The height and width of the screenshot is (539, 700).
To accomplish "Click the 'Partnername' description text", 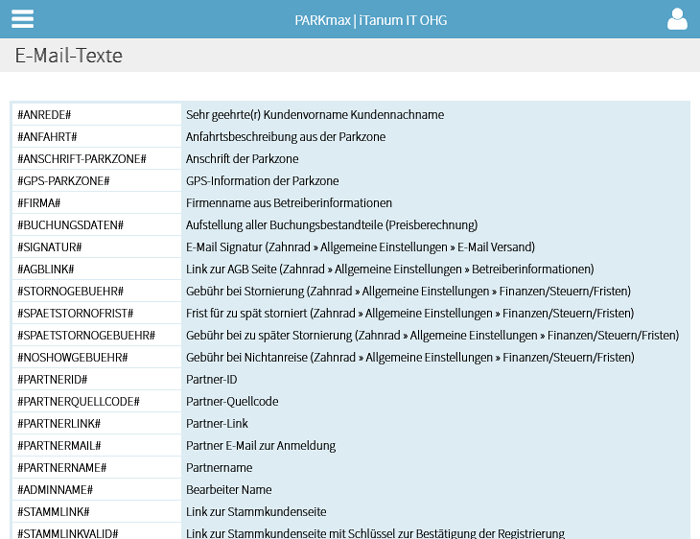I will (219, 468).
